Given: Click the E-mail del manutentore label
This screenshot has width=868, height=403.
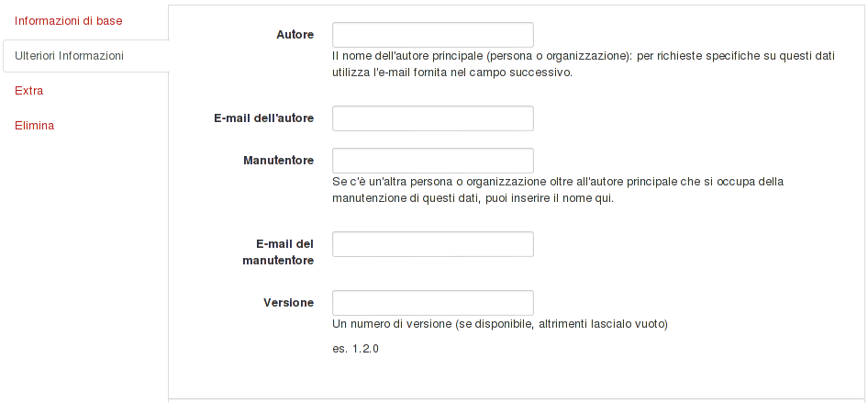Looking at the screenshot, I should tap(278, 252).
